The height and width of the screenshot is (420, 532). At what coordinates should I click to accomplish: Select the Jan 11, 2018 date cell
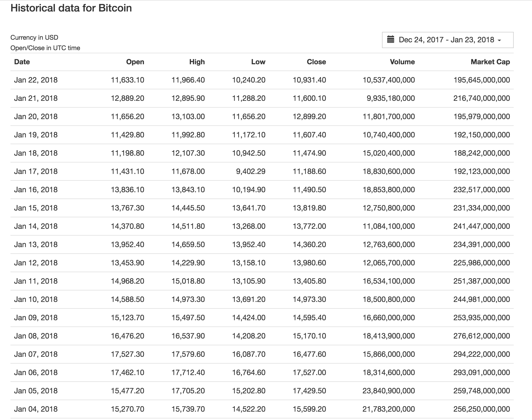(36, 281)
